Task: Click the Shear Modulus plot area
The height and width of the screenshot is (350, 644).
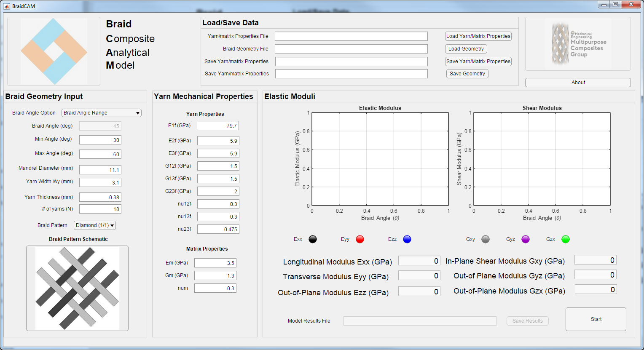Action: (x=542, y=159)
